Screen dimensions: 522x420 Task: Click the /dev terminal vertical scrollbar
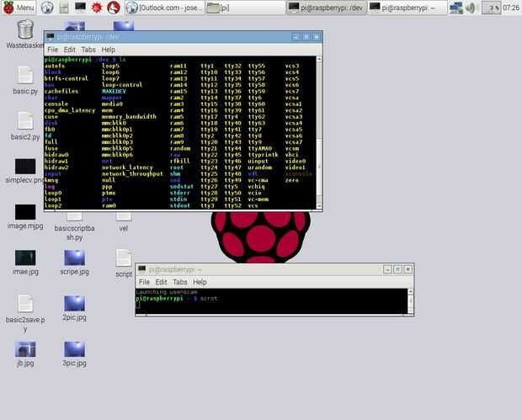point(319,133)
